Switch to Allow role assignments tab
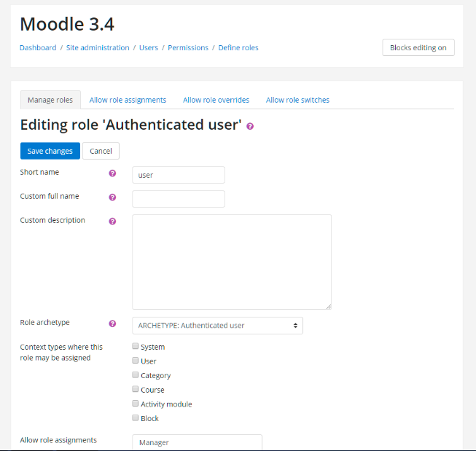Image resolution: width=476 pixels, height=451 pixels. pyautogui.click(x=128, y=100)
